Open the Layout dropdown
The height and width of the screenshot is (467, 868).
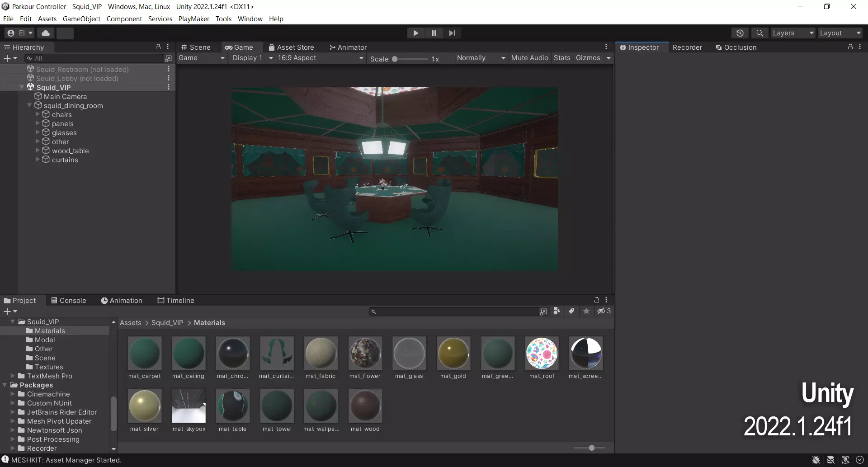[840, 33]
